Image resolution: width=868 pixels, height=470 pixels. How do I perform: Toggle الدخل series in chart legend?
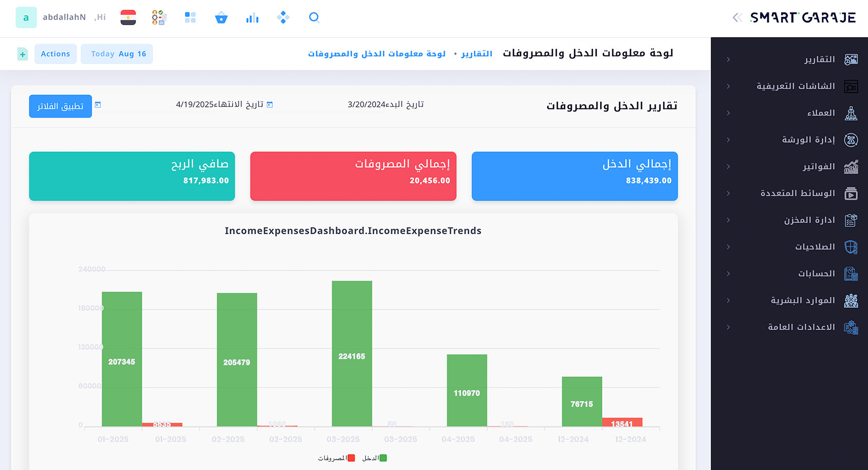coord(375,458)
